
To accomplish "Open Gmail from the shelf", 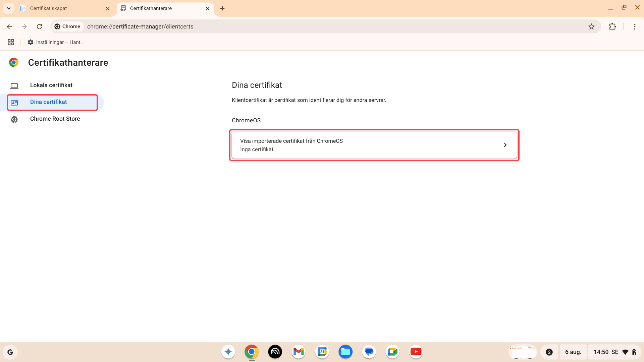I will pos(298,352).
